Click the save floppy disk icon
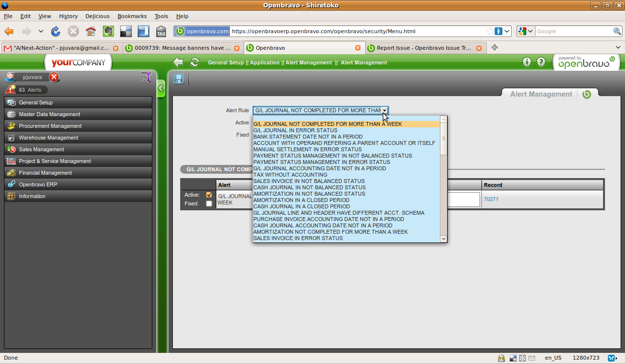Image resolution: width=625 pixels, height=364 pixels. coord(179,79)
